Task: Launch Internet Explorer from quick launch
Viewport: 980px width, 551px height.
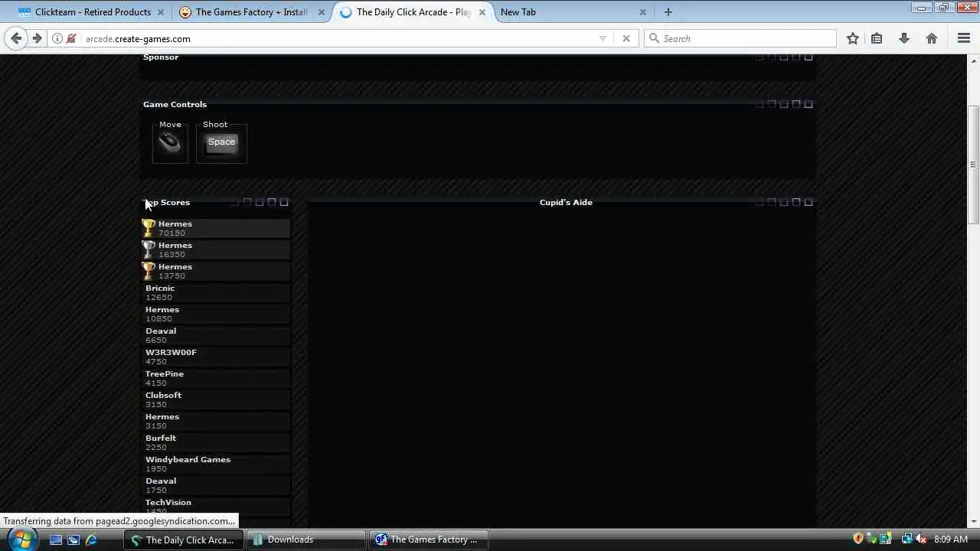Action: pos(91,540)
